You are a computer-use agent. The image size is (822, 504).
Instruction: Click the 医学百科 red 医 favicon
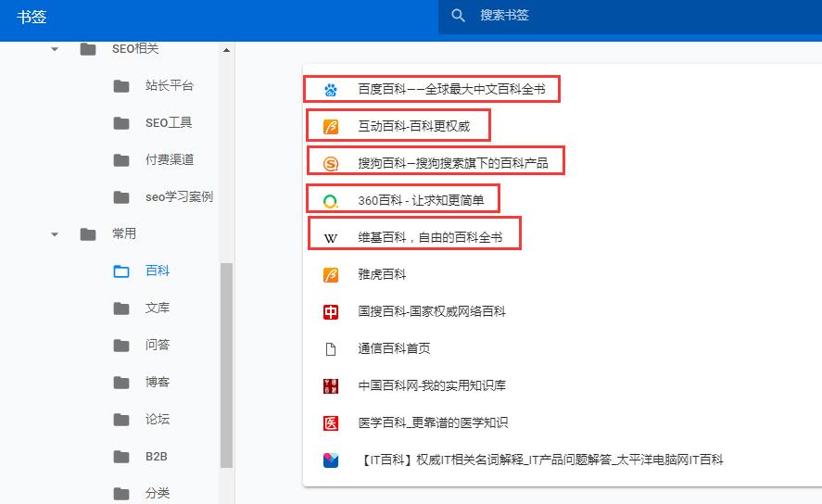point(331,423)
